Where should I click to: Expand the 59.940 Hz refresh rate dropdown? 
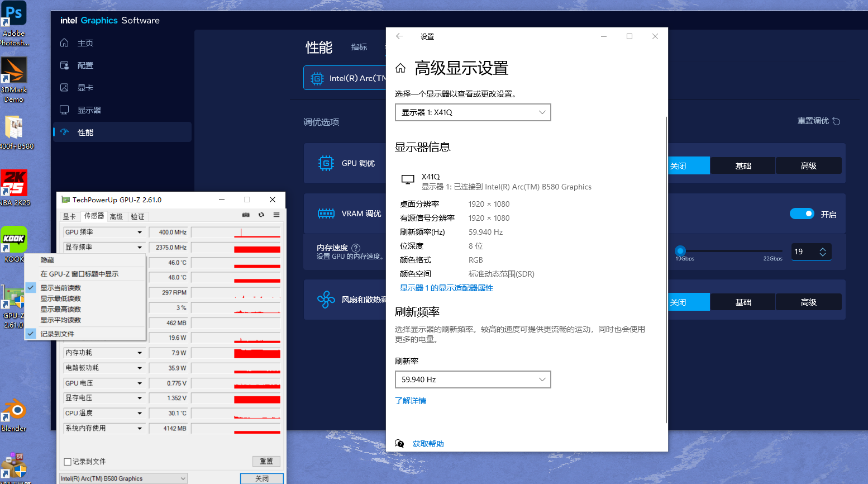(x=473, y=379)
